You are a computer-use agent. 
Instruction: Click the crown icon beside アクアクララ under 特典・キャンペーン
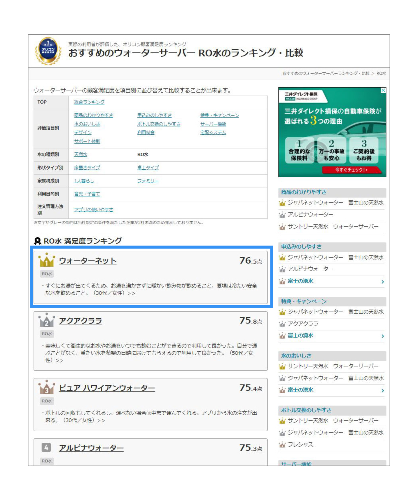282,324
